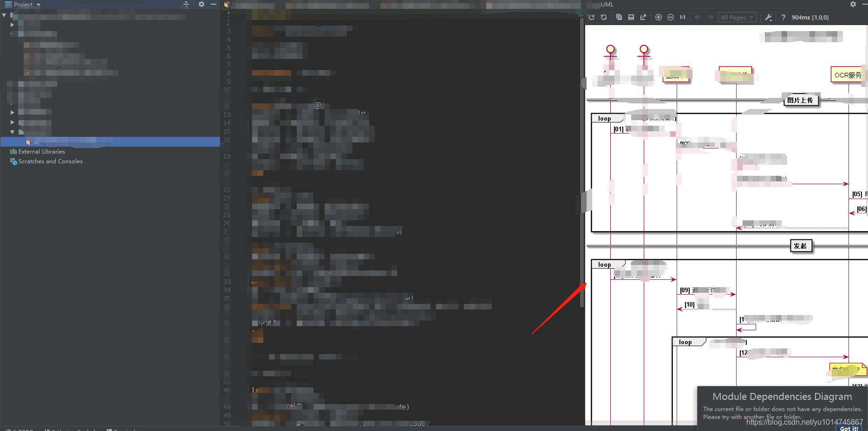This screenshot has height=431, width=868.
Task: Collapse all in Project tree
Action: [186, 4]
